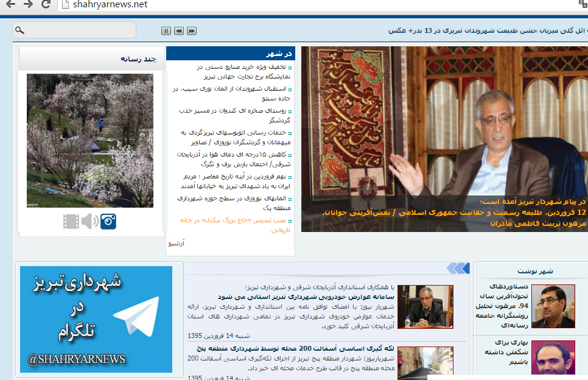Image resolution: width=588 pixels, height=380 pixels.
Task: Go forward using the browser forward arrow
Action: (27, 5)
